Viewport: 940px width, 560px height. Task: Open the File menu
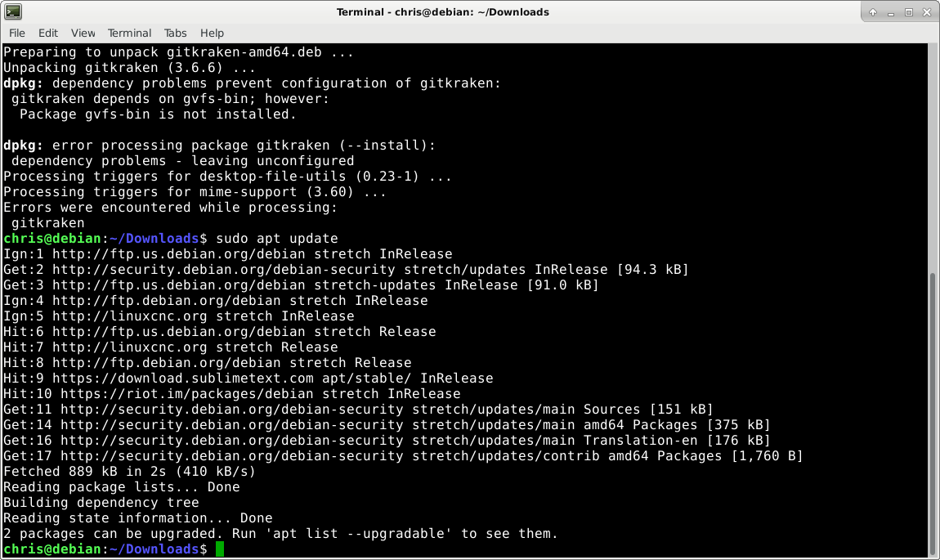click(17, 33)
